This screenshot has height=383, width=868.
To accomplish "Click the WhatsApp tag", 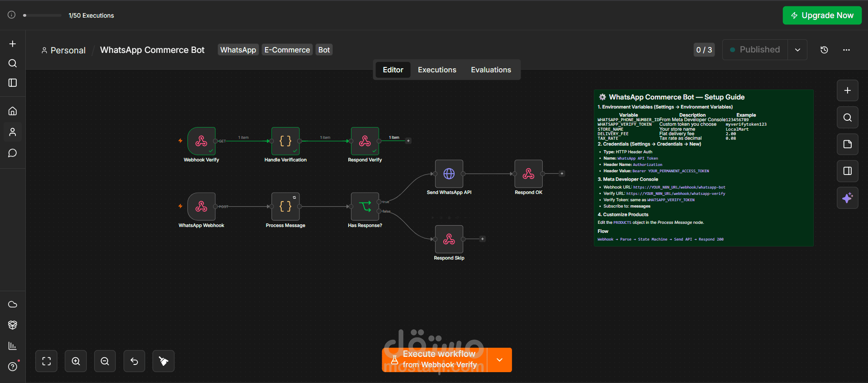I will 238,50.
